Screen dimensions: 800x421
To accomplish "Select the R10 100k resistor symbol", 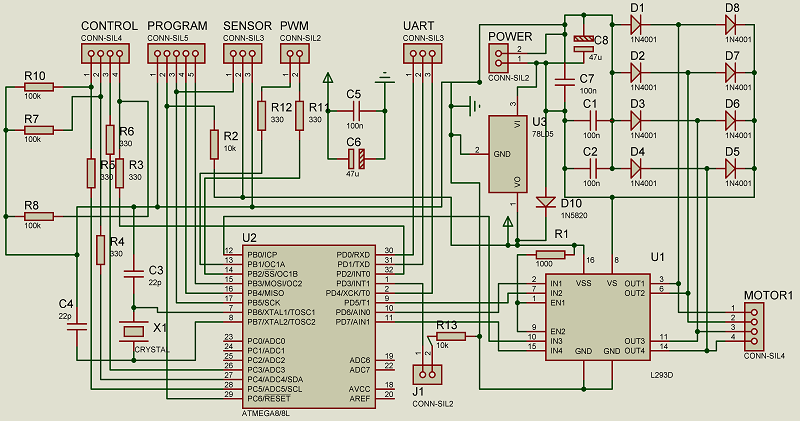I will [39, 87].
